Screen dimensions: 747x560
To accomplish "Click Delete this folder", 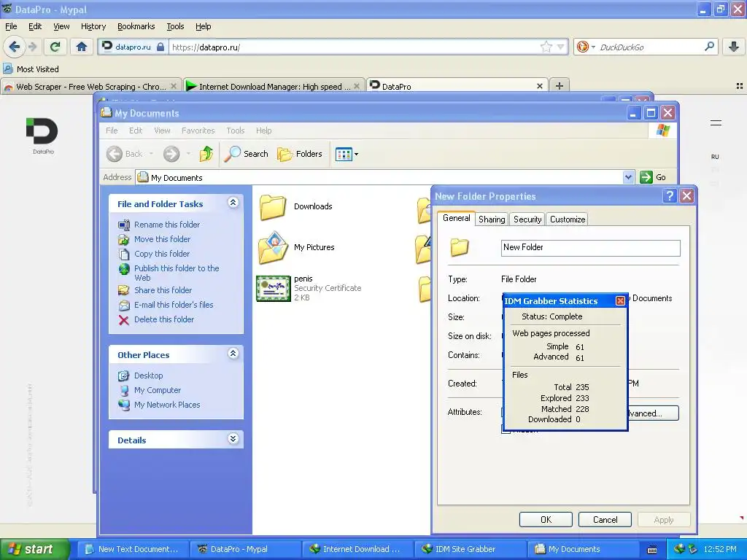I will [164, 319].
